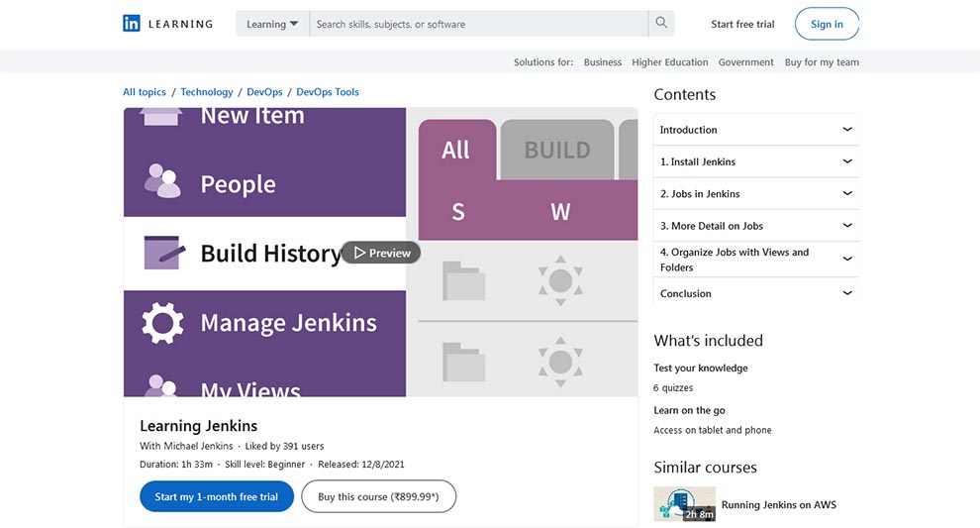The image size is (980, 528).
Task: Click the LinkedIn logo icon
Action: [x=132, y=24]
